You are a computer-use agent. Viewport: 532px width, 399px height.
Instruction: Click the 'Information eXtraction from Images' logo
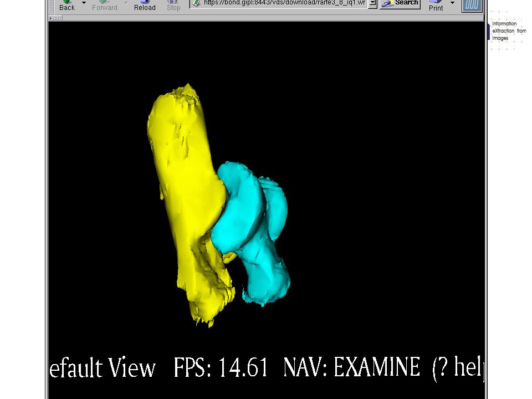[x=508, y=31]
